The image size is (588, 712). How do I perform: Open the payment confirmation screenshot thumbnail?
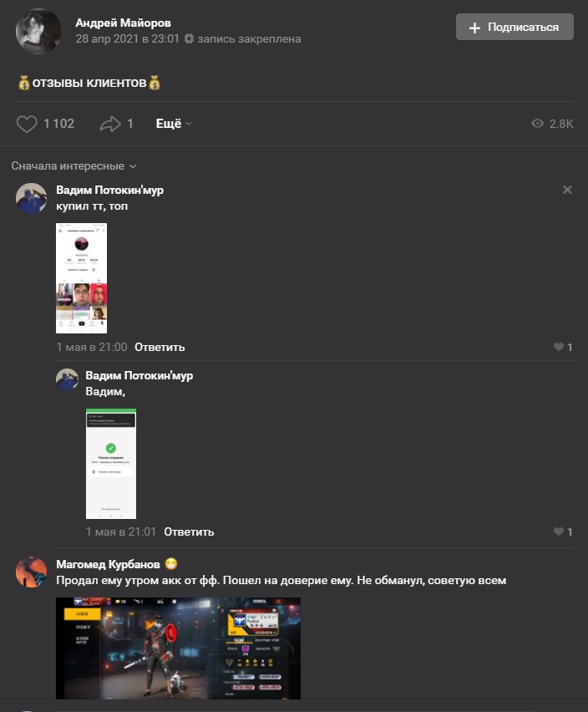coord(111,464)
